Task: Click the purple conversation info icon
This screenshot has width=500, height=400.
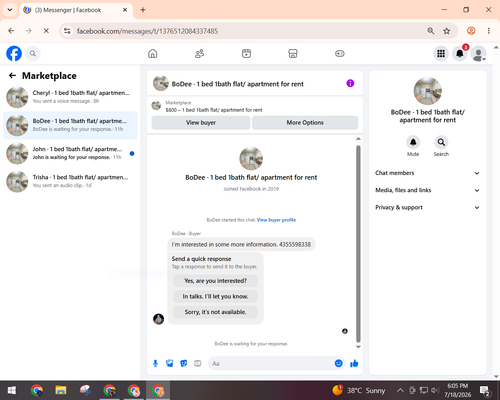Action: (350, 83)
